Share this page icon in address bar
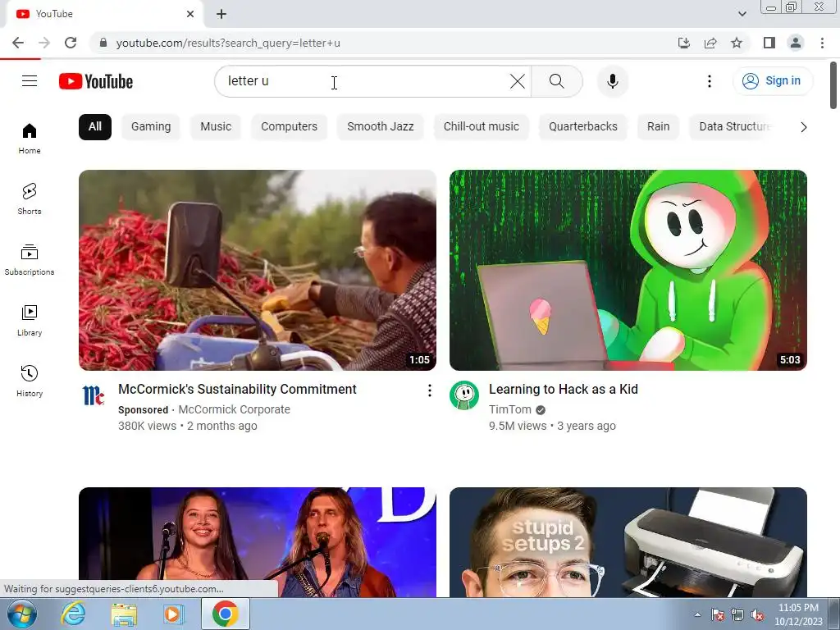 710,43
